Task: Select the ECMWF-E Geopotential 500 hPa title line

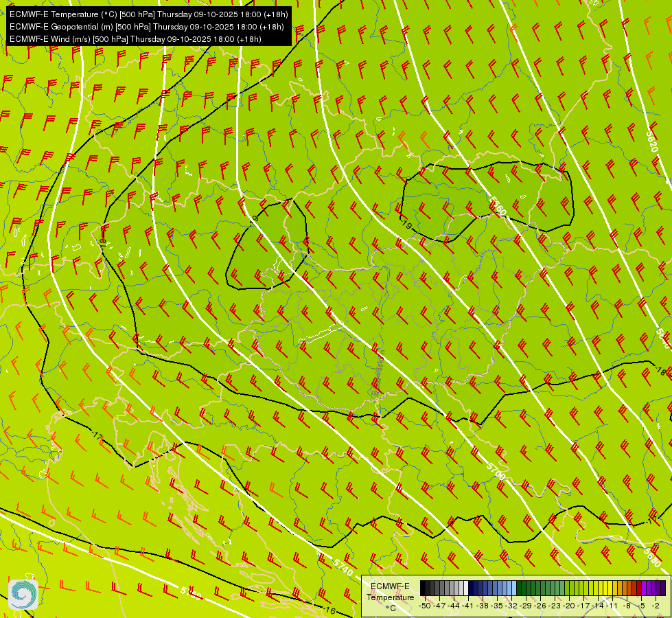Action: click(x=147, y=27)
